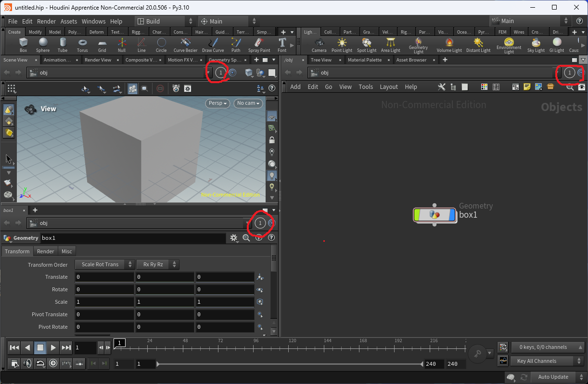Screen dimensions: 588x384
Task: Create a Null object
Action: 122,45
